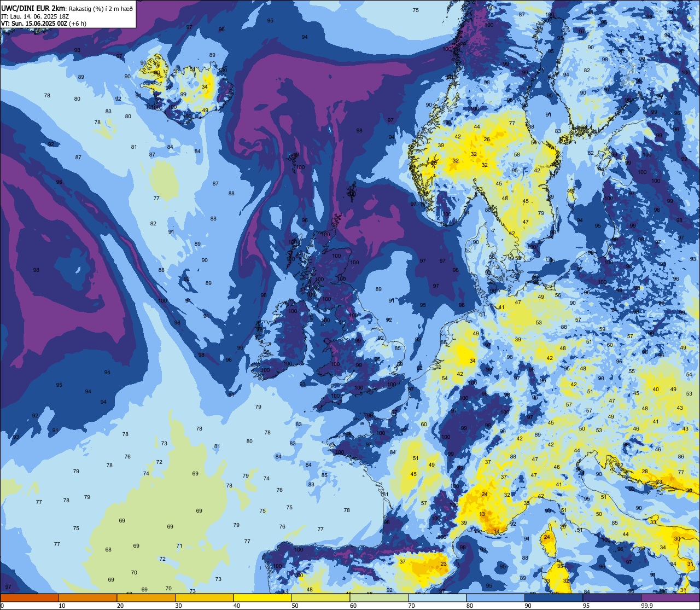This screenshot has width=700, height=610.
Task: Select the 90–95 dark blue legend segment
Action: (x=553, y=597)
